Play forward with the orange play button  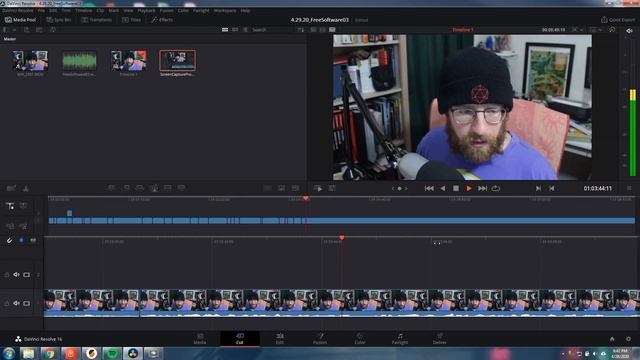point(469,188)
